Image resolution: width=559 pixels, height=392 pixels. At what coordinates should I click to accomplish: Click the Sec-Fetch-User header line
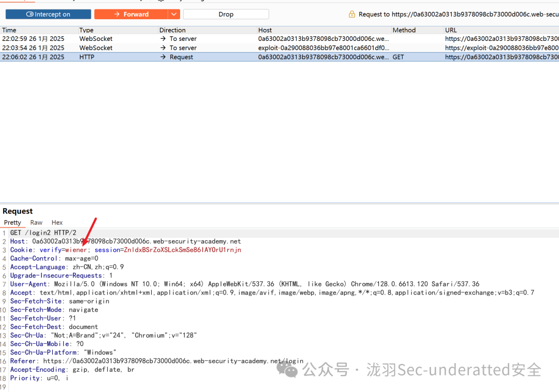(x=43, y=318)
